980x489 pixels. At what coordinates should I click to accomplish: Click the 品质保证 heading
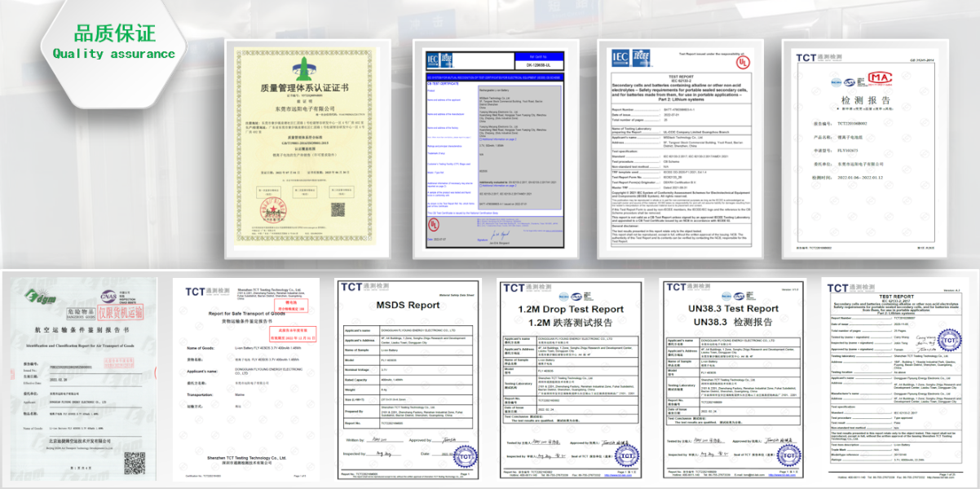tap(114, 34)
